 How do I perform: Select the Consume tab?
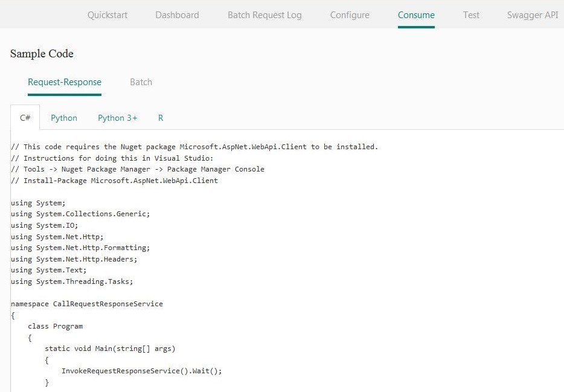pos(416,15)
